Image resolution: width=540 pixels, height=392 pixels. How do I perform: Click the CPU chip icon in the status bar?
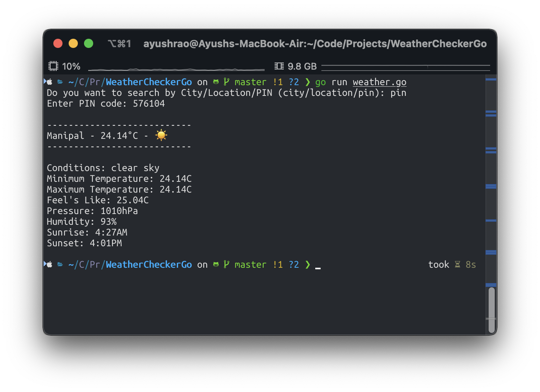click(53, 66)
